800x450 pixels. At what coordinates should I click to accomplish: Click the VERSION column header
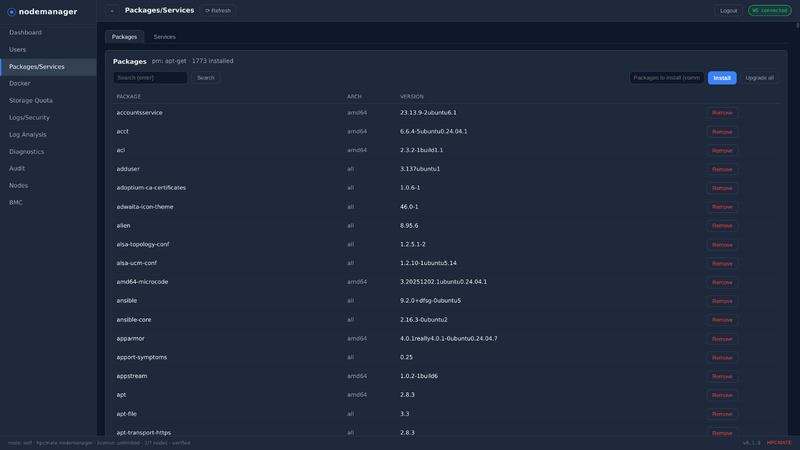tap(412, 96)
